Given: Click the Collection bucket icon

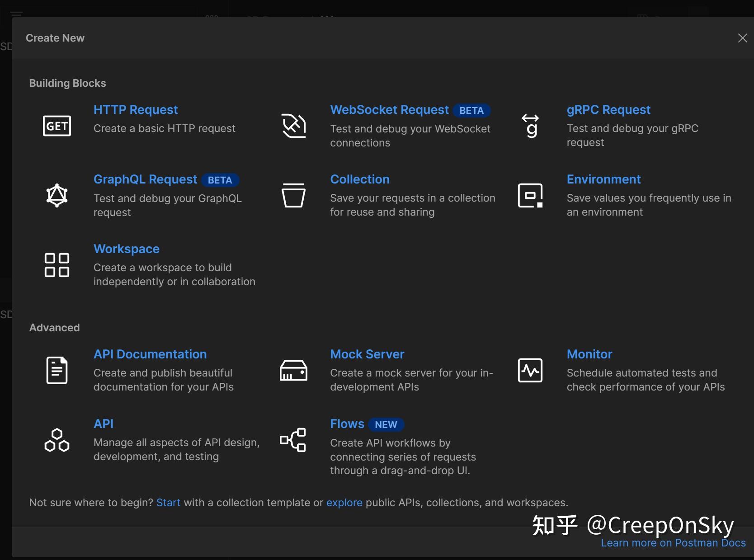Looking at the screenshot, I should click(293, 195).
